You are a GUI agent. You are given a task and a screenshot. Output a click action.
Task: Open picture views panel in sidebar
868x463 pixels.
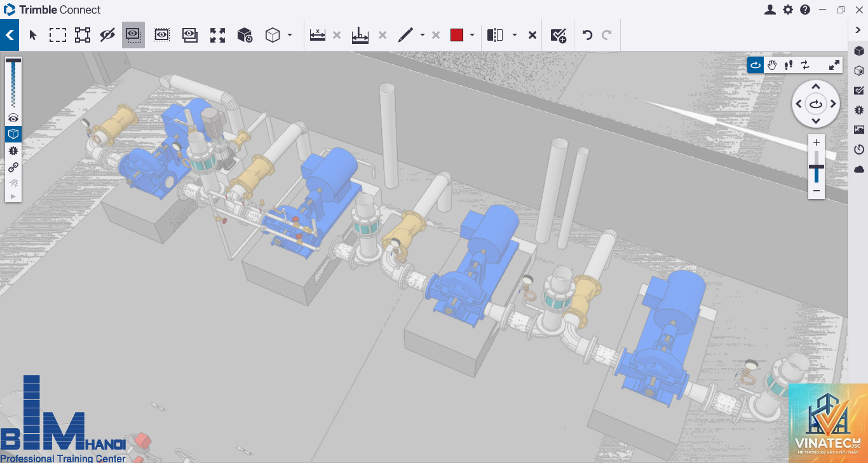click(x=859, y=130)
